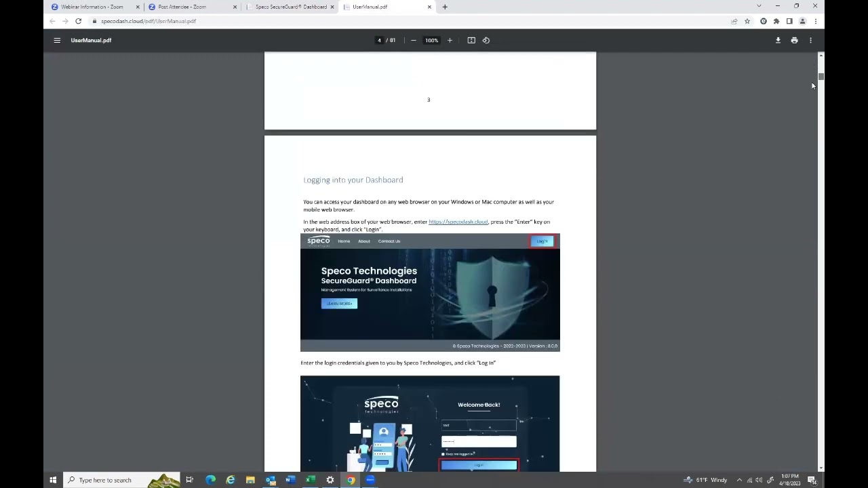Open the weather 61°F Windy widget
The height and width of the screenshot is (488, 868).
click(705, 480)
